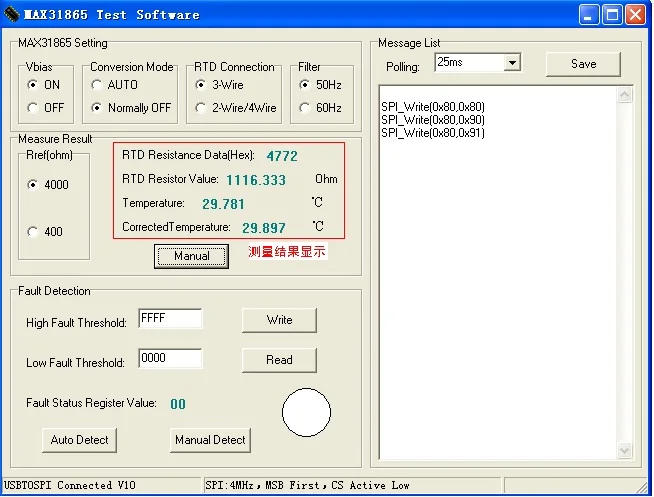Minimize the MAX31865 Test Software window

point(589,15)
